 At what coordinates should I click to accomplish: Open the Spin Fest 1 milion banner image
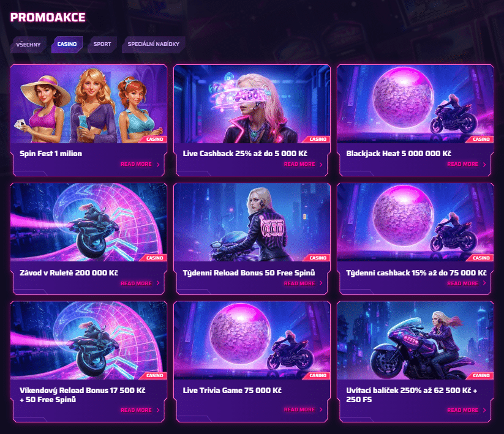tap(89, 104)
